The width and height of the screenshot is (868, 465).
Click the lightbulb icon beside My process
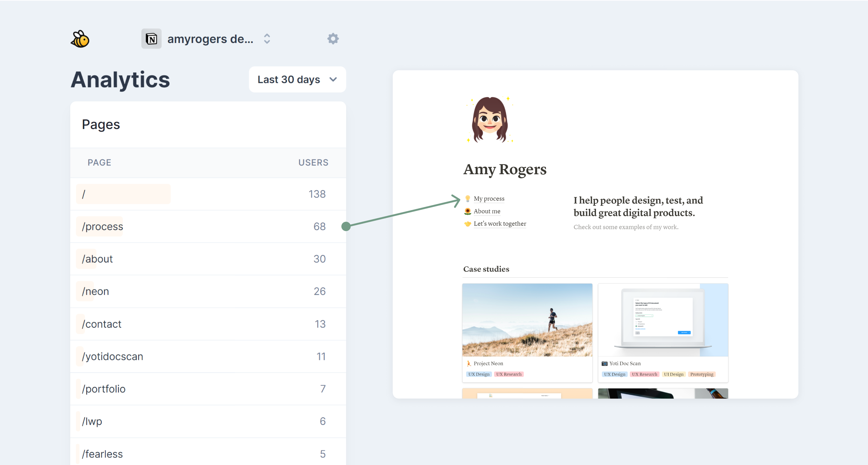467,199
